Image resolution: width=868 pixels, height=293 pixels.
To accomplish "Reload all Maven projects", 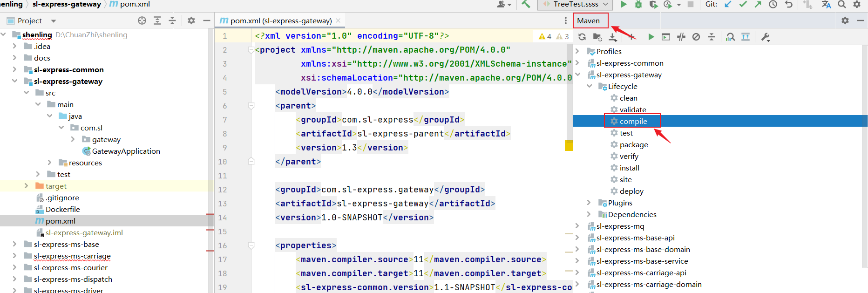I will tap(582, 37).
